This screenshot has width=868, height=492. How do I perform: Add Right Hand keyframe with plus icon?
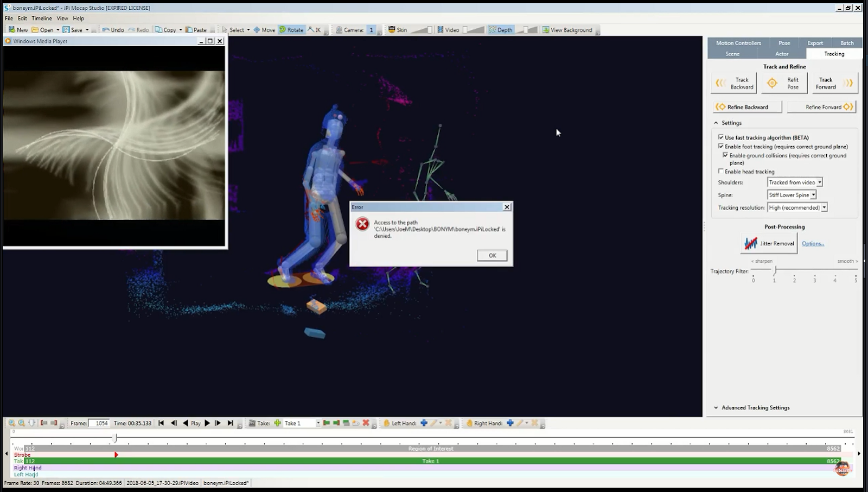tap(510, 423)
